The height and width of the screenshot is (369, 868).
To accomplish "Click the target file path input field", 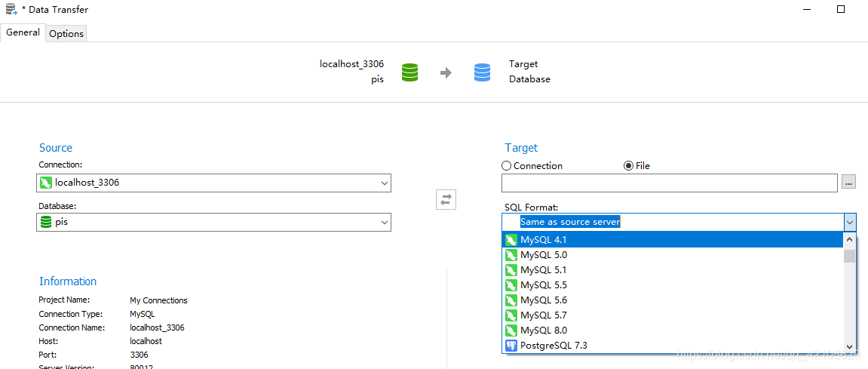I will 669,183.
